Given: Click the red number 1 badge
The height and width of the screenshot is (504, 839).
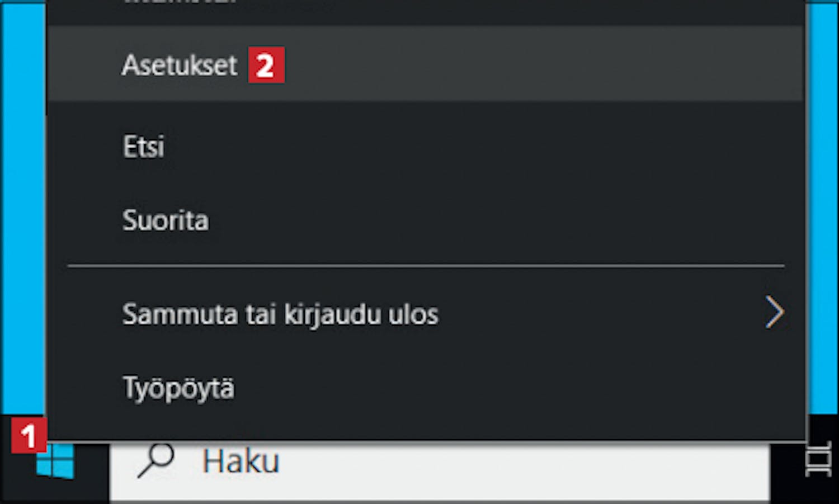Looking at the screenshot, I should point(28,435).
